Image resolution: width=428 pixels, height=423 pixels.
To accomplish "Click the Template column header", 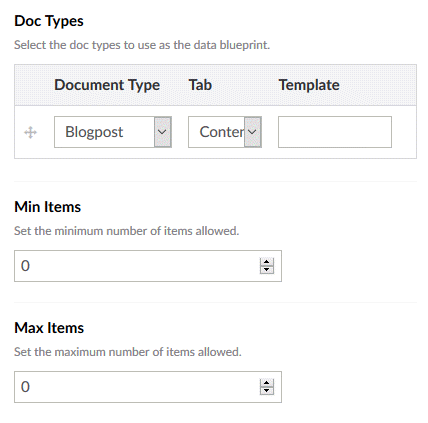I will coord(309,85).
